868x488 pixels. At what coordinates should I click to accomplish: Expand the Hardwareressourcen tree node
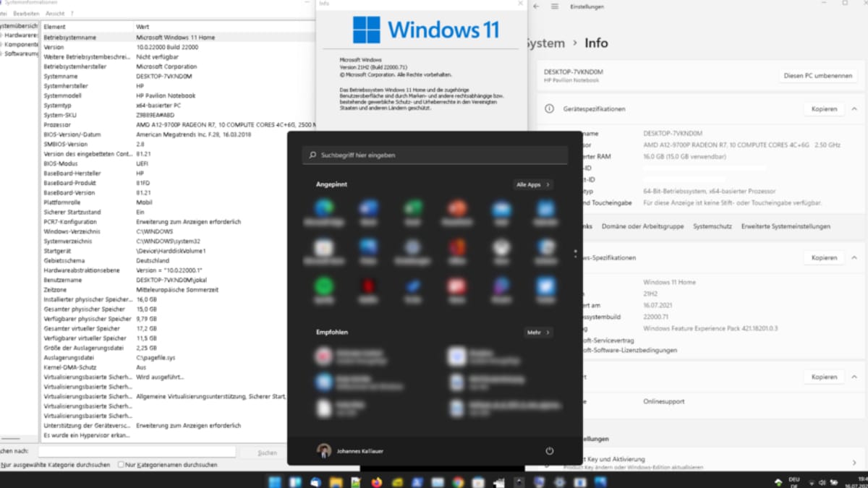1,35
